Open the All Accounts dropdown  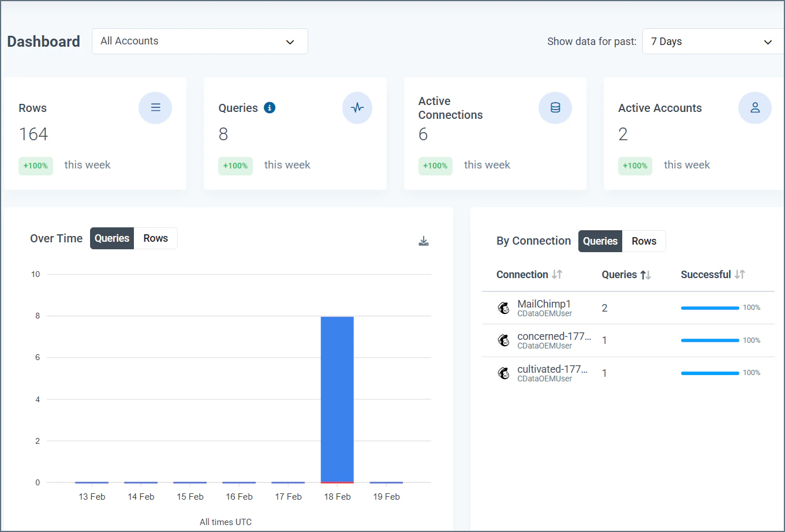click(x=199, y=41)
